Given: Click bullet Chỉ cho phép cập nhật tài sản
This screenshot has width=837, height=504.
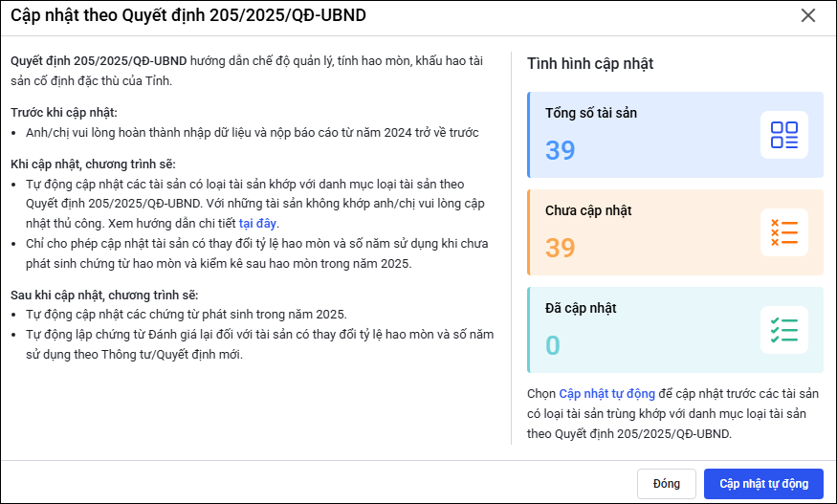Looking at the screenshot, I should pos(256,253).
